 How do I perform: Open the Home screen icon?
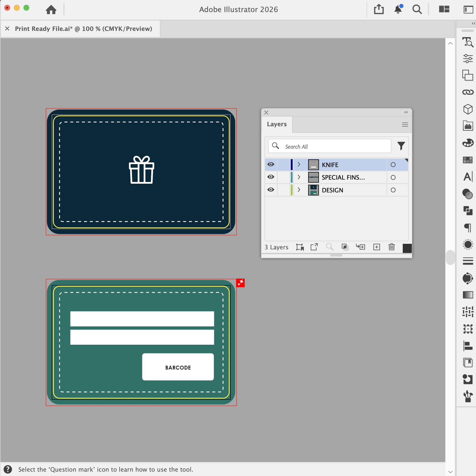51,10
